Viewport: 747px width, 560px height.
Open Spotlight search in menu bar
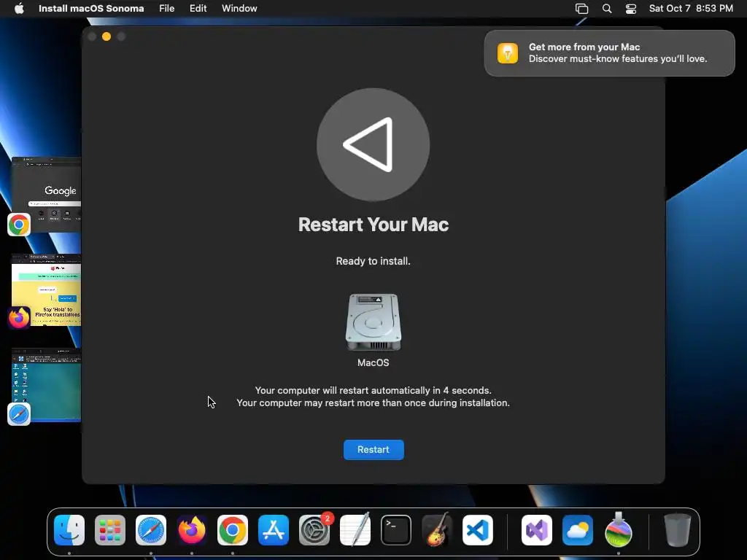click(607, 9)
